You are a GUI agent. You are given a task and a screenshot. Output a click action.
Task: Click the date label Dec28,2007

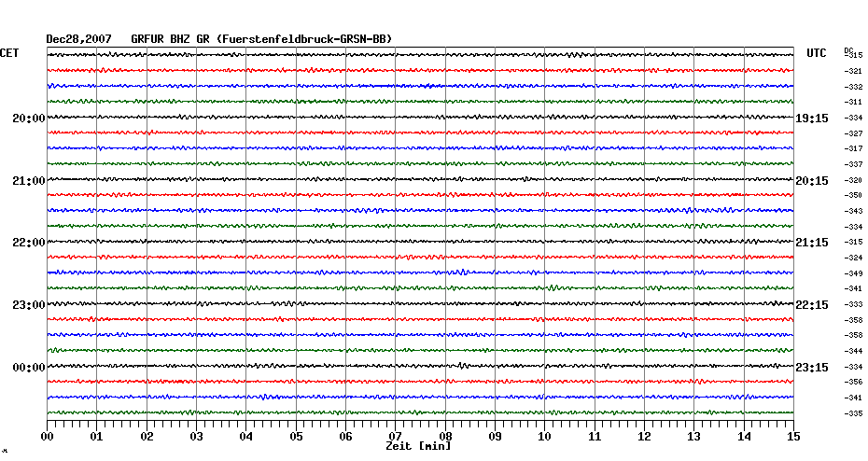78,39
